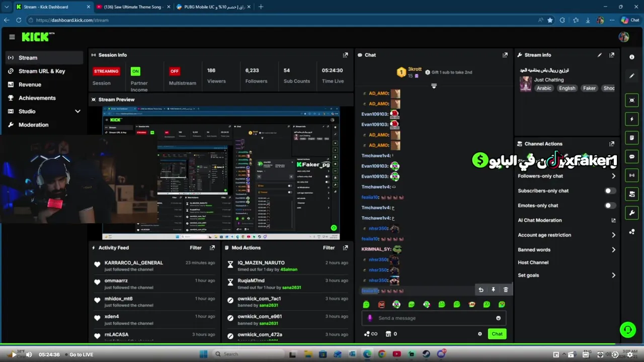Viewport: 644px width, 362px height.
Task: Click the browser address bar
Action: click(x=282, y=20)
